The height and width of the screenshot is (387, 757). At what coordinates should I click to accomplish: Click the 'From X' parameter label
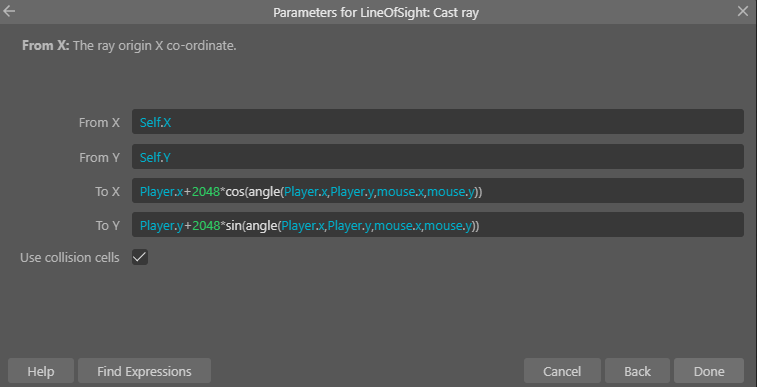pos(99,123)
